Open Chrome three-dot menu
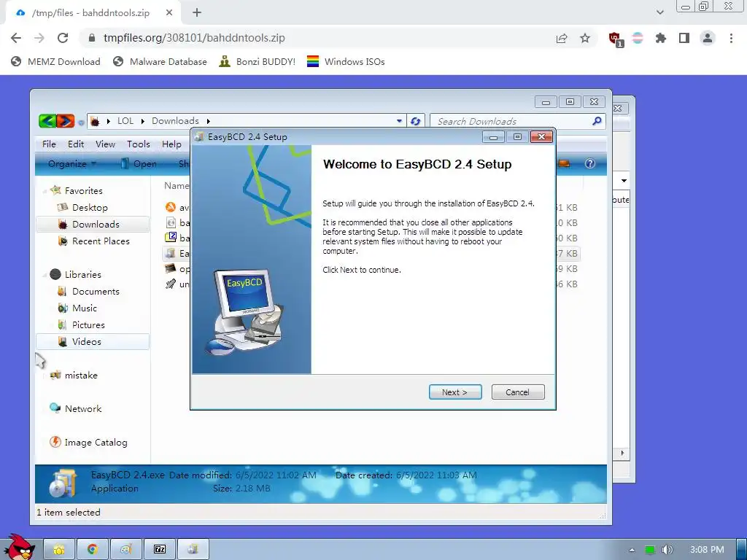Screen dimensions: 747x560 (731, 38)
